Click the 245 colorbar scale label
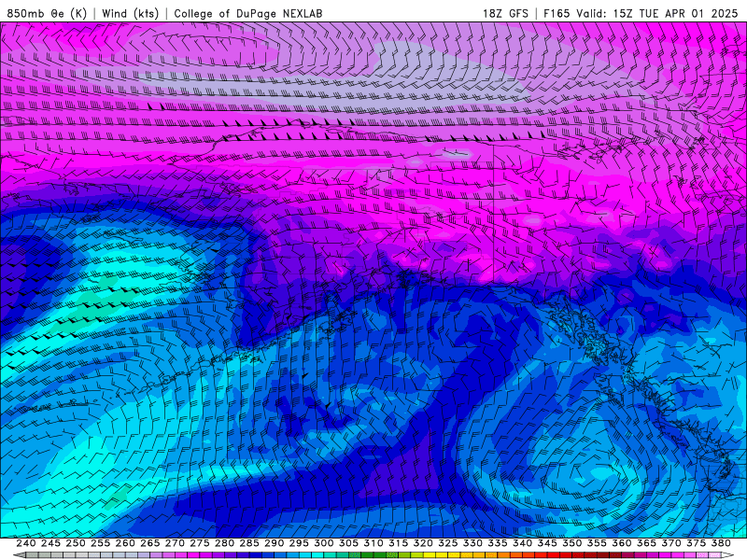The width and height of the screenshot is (747, 560). (x=50, y=543)
